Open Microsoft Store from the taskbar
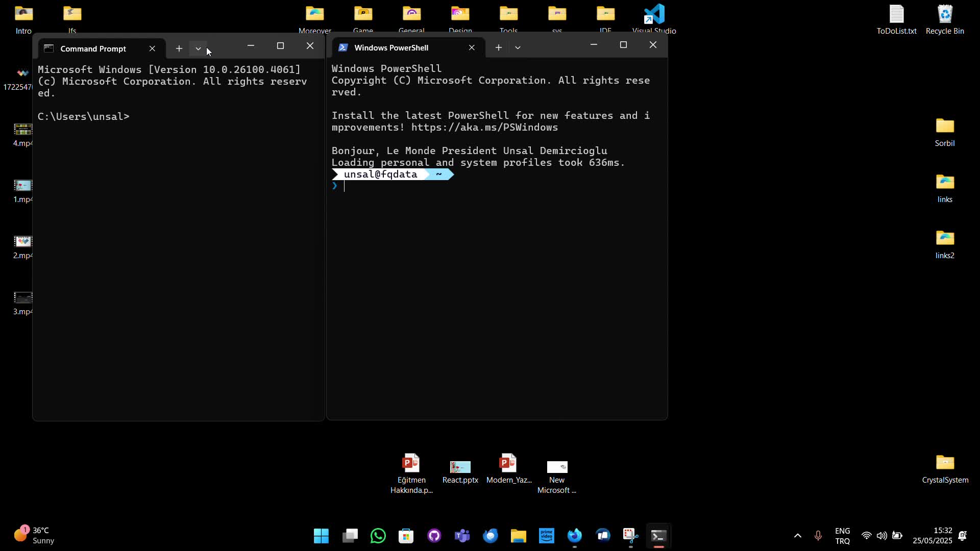Screen dimensions: 980x551 point(406,536)
